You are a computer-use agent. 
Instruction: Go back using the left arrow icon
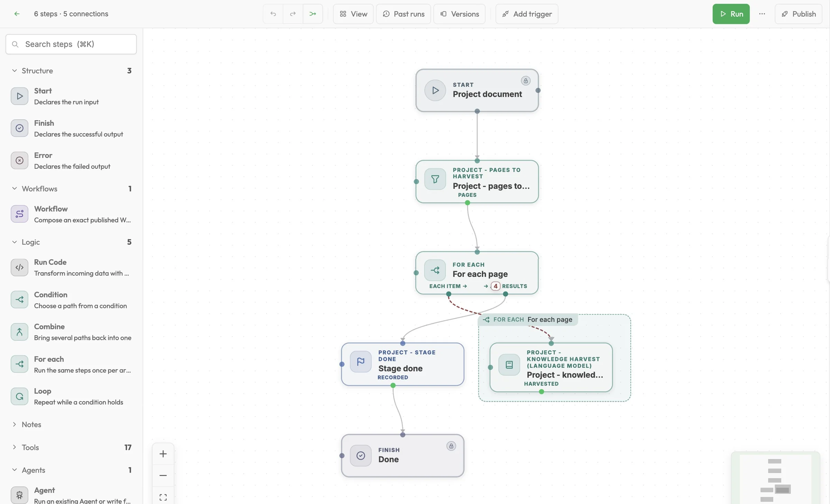click(17, 14)
